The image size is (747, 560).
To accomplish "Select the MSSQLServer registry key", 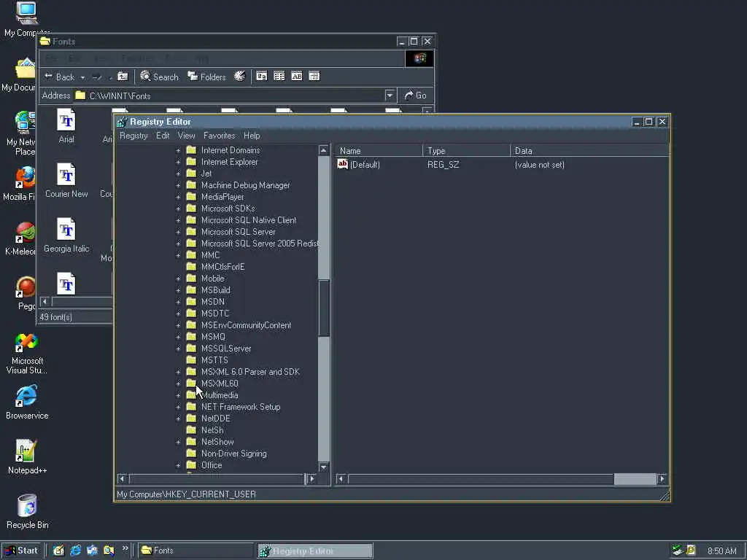I will click(226, 349).
